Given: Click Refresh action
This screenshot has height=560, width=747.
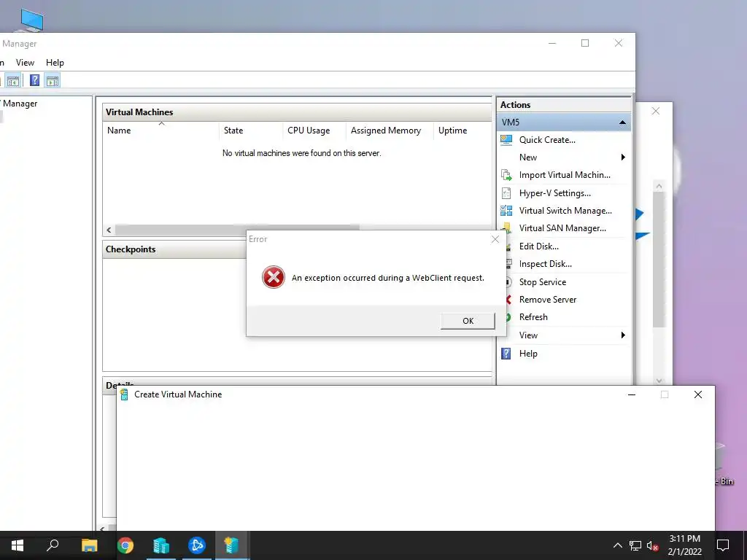Looking at the screenshot, I should click(x=533, y=317).
